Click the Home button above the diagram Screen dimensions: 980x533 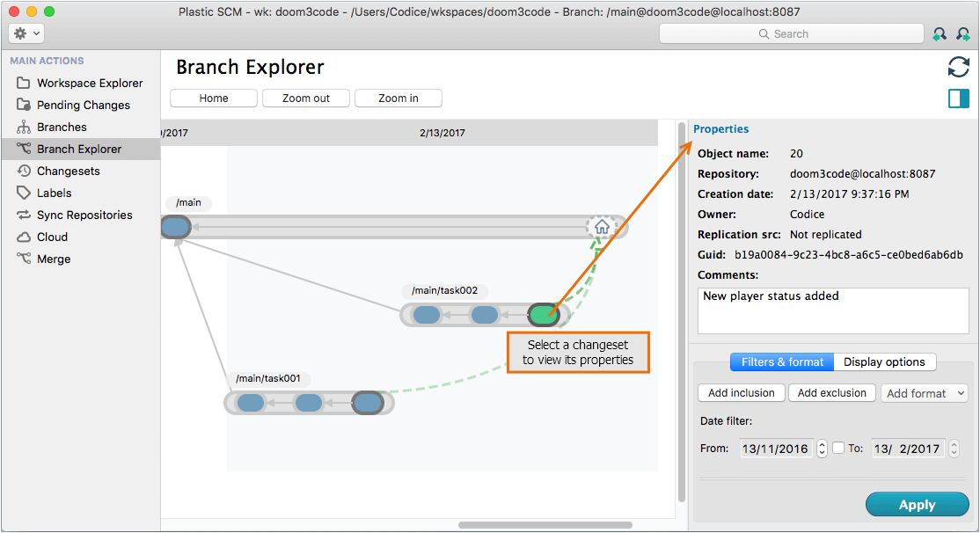[x=214, y=99]
